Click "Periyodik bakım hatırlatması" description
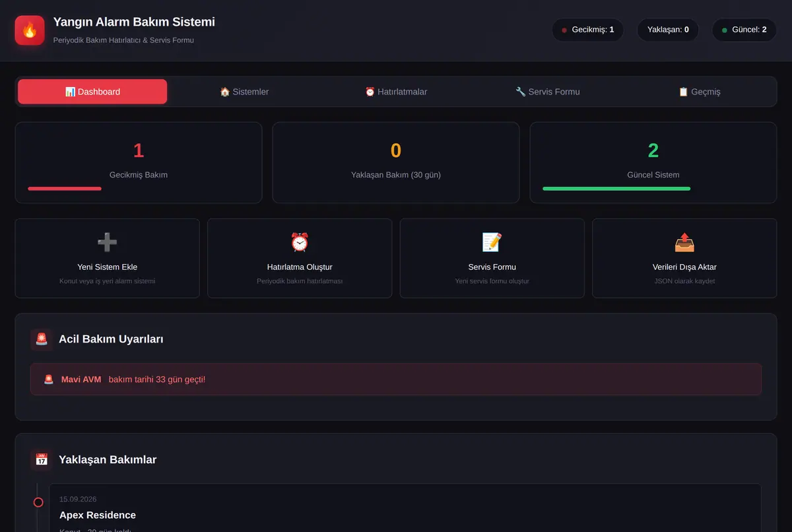Screen dimensions: 792x532 (x=300, y=281)
